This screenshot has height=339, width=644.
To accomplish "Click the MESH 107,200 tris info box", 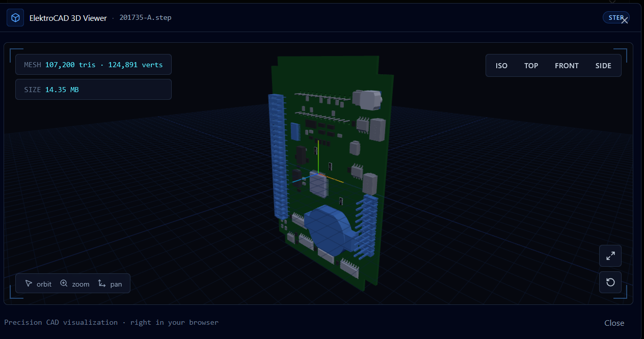I will click(93, 65).
